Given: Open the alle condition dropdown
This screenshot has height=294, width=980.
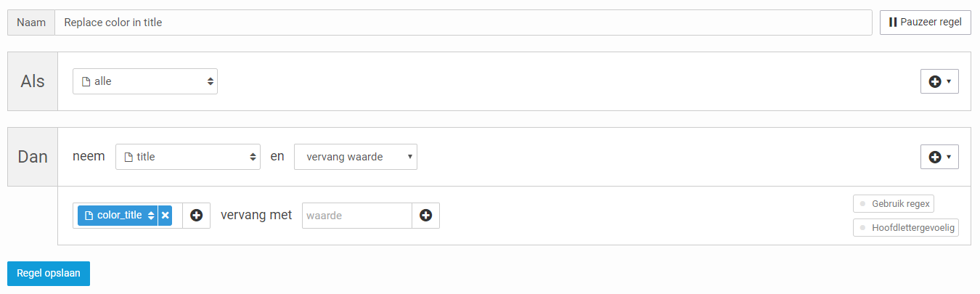Looking at the screenshot, I should pos(145,81).
